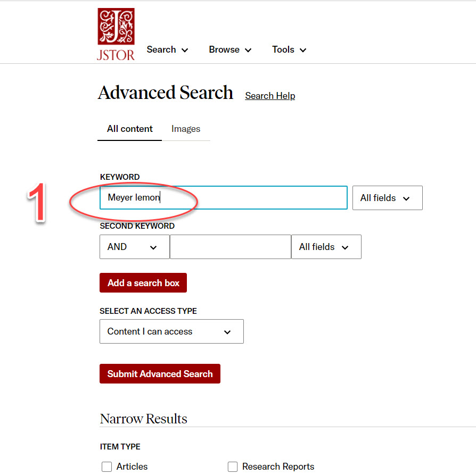This screenshot has height=475, width=476.
Task: Change the first keyword field scope dropdown
Action: point(387,198)
